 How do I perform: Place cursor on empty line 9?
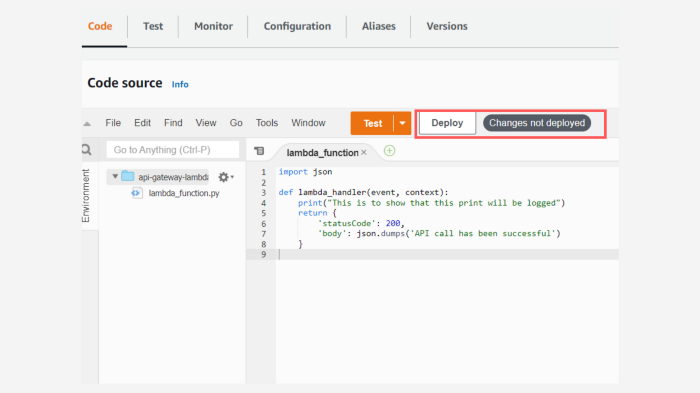tap(446, 255)
